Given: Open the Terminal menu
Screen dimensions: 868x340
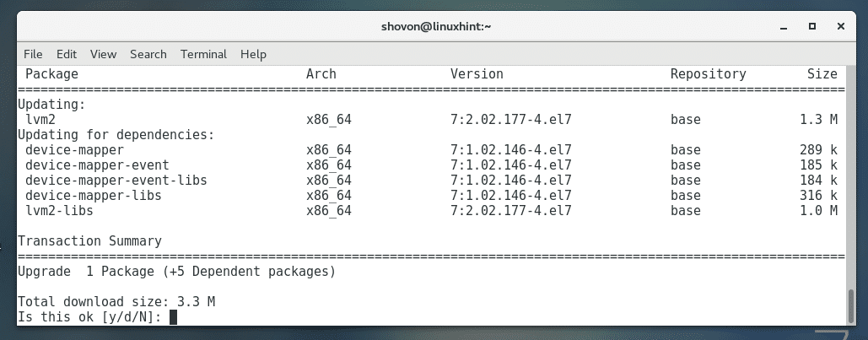Looking at the screenshot, I should [203, 54].
